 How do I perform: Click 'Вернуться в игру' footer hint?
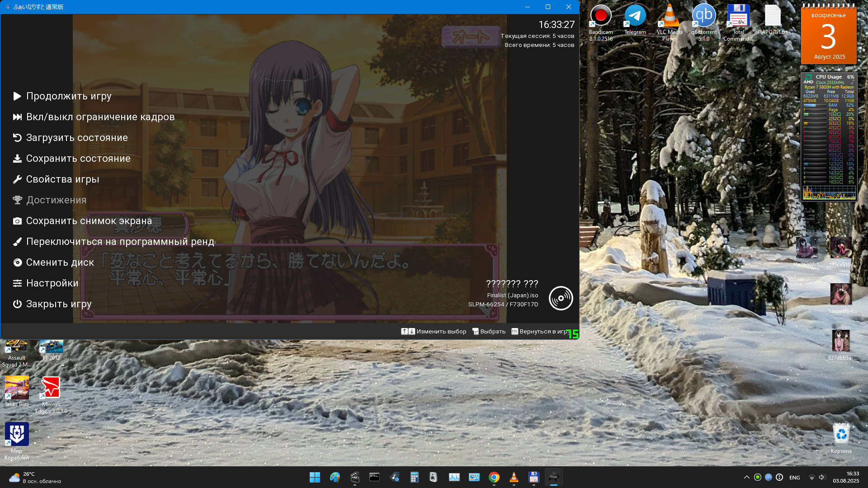(540, 332)
